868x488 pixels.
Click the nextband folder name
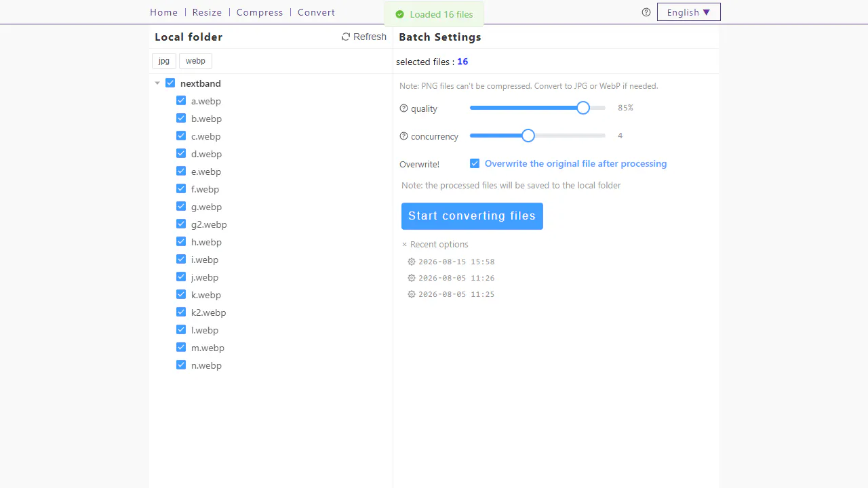point(201,83)
